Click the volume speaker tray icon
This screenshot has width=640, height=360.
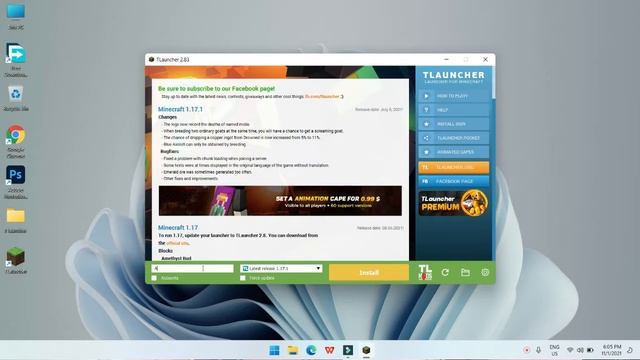[580, 350]
